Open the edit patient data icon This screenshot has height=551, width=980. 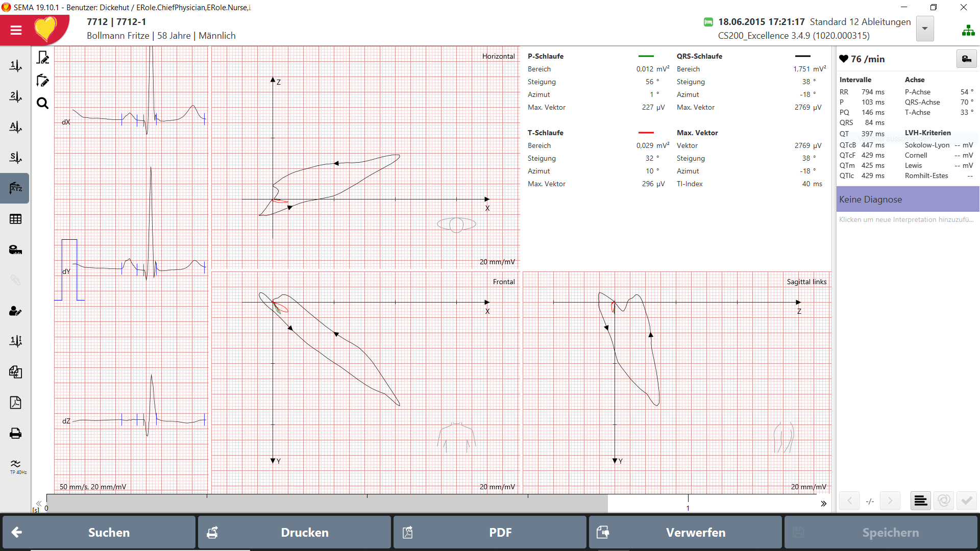(15, 311)
